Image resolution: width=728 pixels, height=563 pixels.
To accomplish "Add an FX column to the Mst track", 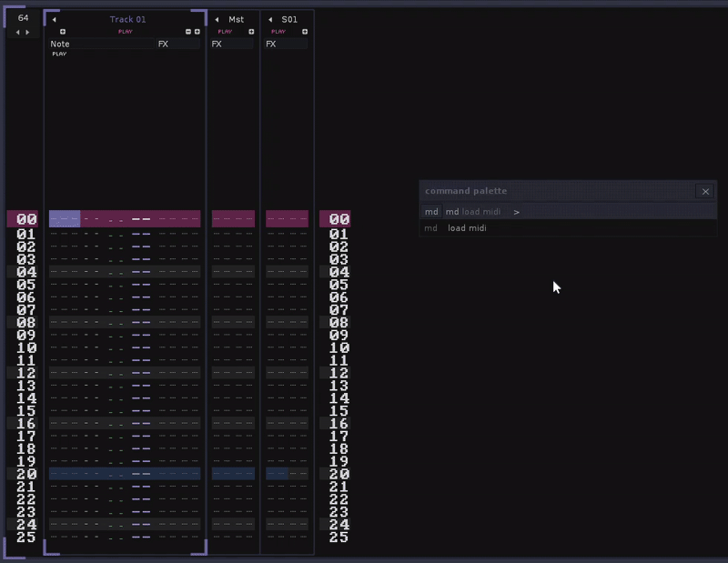I will [x=251, y=32].
